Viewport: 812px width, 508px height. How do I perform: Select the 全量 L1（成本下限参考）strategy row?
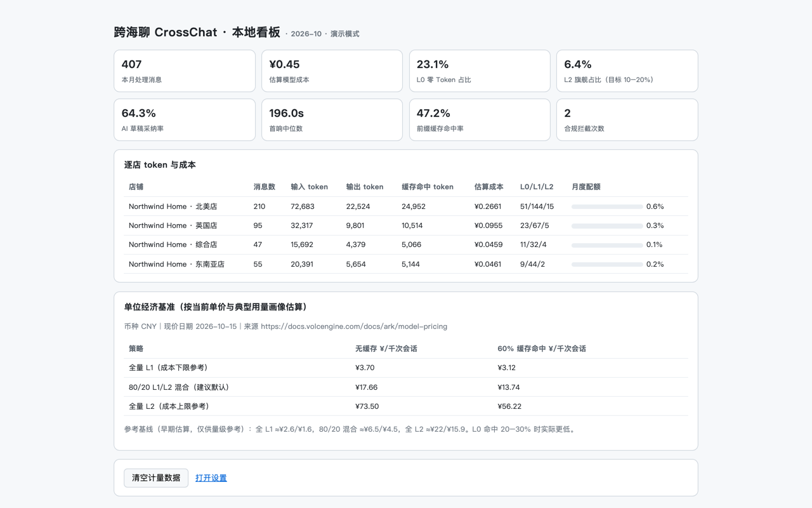tap(406, 368)
